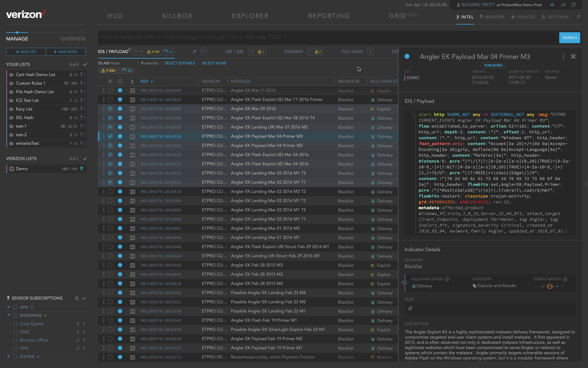This screenshot has width=588, height=368.
Task: Click the Verizon Lists checkmark icon
Action: pos(85,159)
